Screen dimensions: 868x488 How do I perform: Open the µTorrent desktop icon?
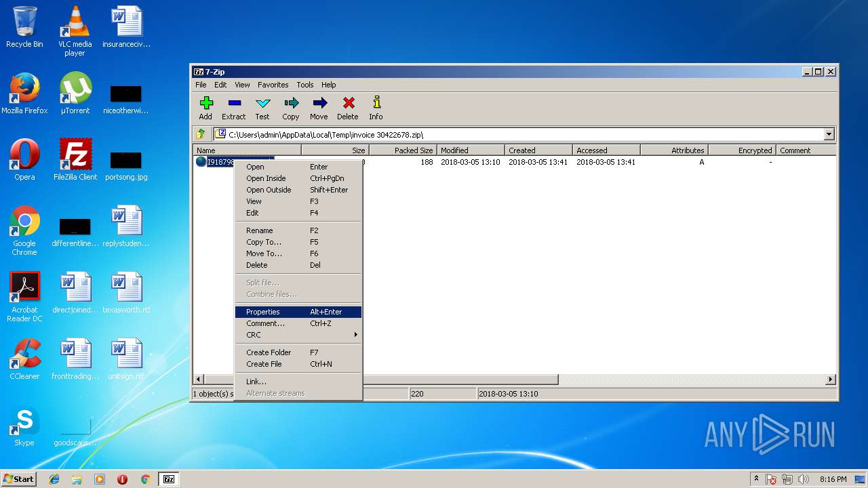tap(75, 94)
